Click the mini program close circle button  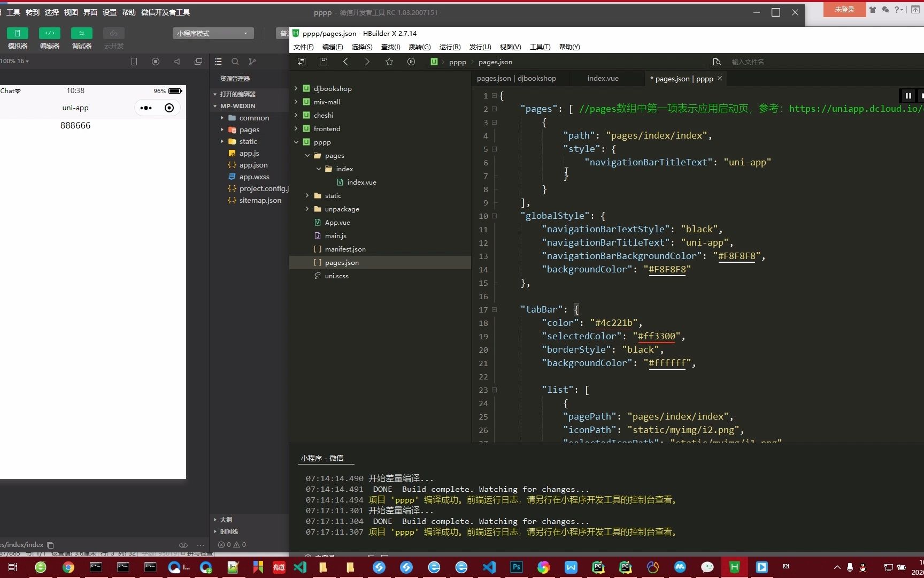[169, 108]
